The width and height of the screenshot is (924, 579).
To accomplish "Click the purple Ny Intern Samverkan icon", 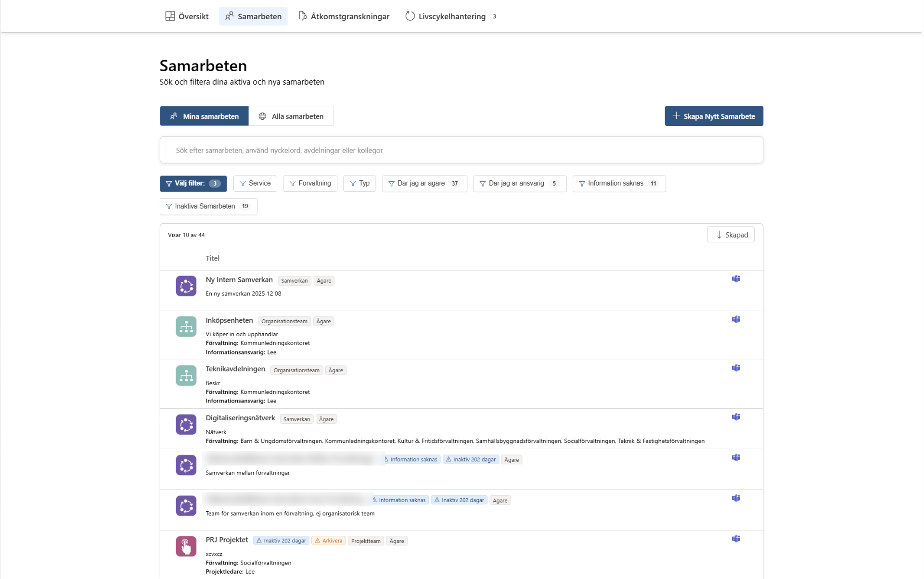I will point(186,286).
